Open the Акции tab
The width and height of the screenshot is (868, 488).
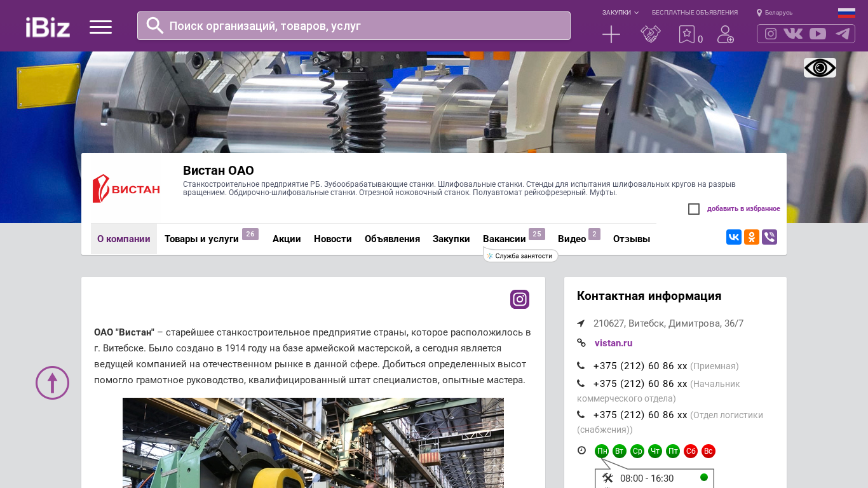[287, 239]
